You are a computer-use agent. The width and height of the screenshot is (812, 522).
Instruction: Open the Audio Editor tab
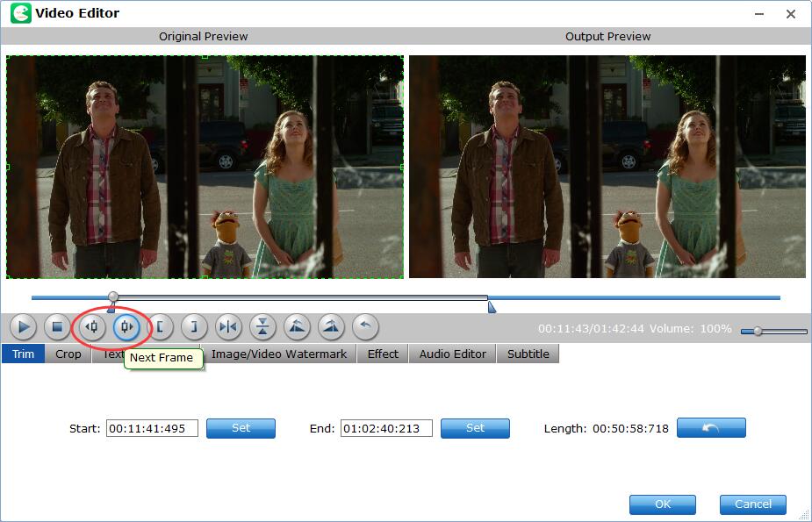[x=453, y=354]
